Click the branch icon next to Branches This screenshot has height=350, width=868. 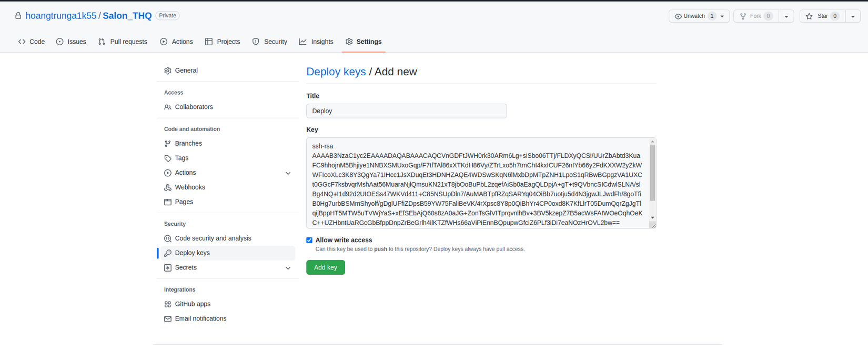(168, 144)
